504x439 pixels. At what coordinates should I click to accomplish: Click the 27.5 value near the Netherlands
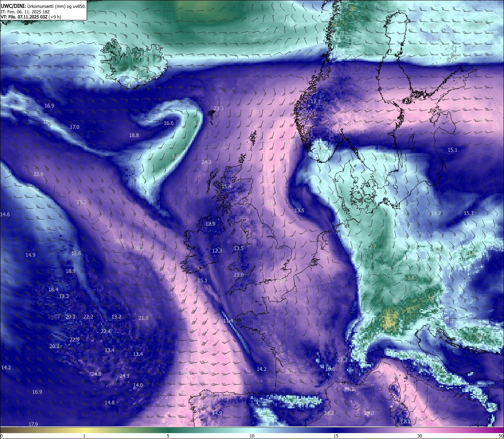pyautogui.click(x=324, y=256)
